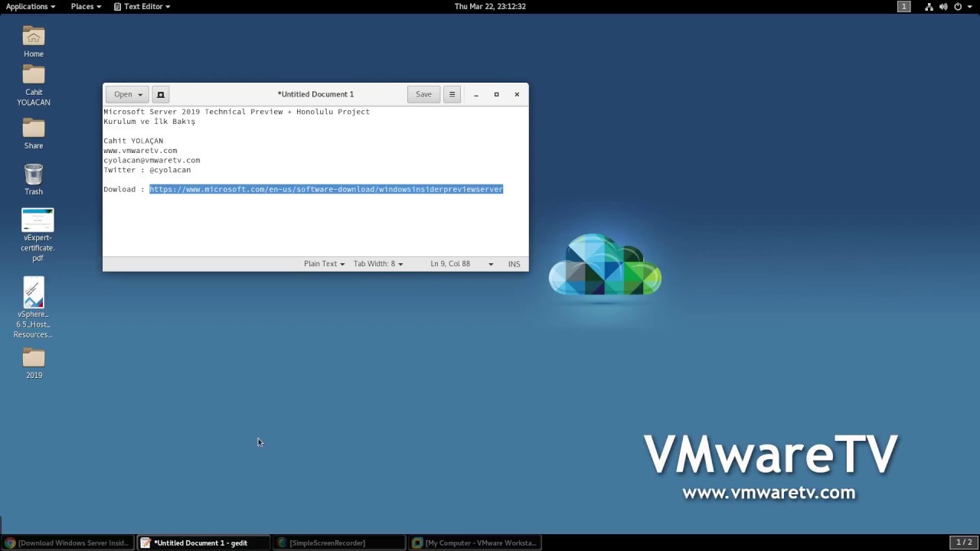Create new document with toolbar icon
This screenshot has width=980, height=551.
(161, 94)
